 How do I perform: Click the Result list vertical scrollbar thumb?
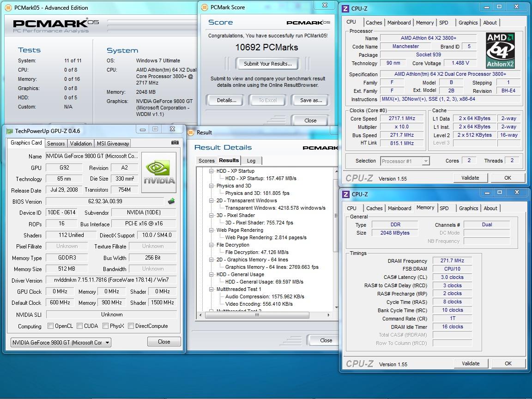tap(336, 216)
